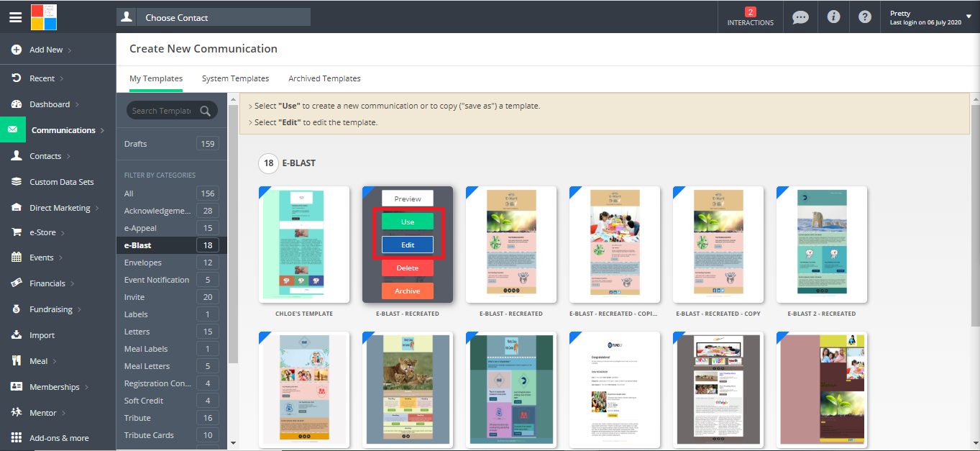Select Chloe's Template thumbnail

304,245
